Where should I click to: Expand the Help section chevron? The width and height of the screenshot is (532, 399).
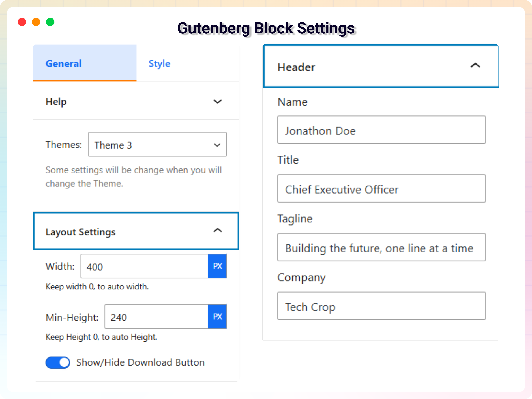(217, 102)
